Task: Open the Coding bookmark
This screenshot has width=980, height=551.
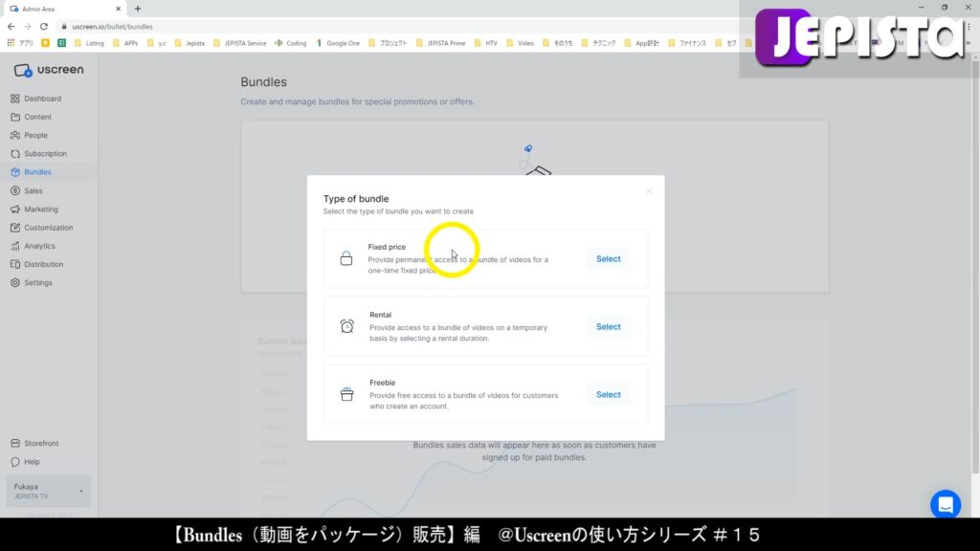Action: click(291, 43)
